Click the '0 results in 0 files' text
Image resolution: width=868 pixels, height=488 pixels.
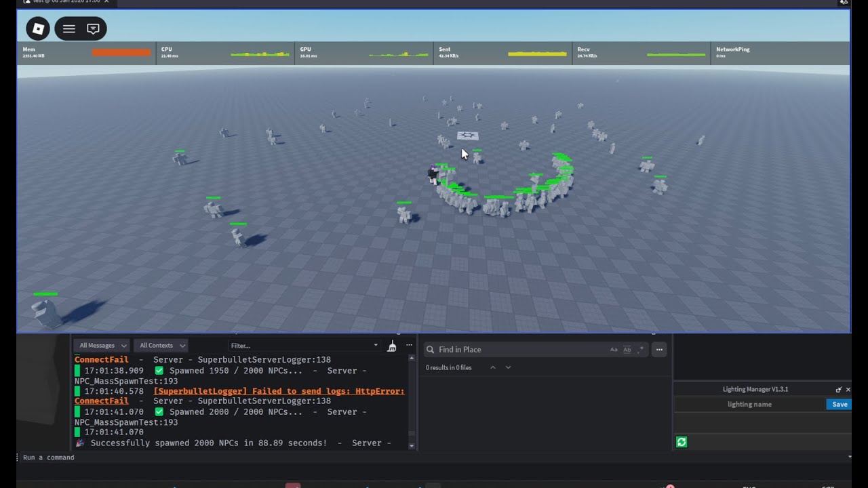(x=448, y=367)
